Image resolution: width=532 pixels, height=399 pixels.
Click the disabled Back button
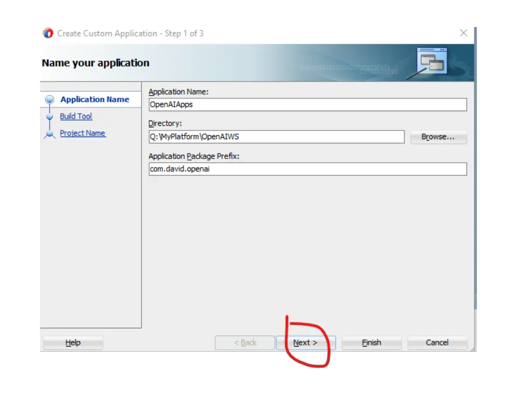tap(245, 342)
